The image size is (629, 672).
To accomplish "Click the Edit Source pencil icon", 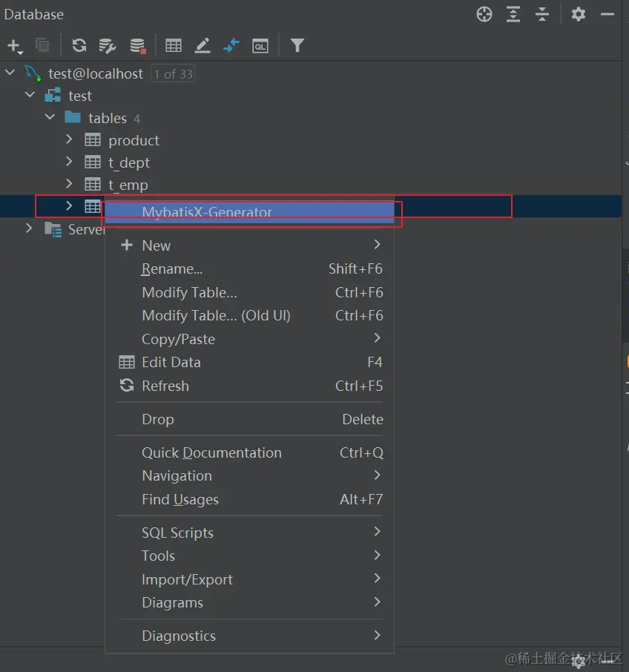I will pos(202,45).
